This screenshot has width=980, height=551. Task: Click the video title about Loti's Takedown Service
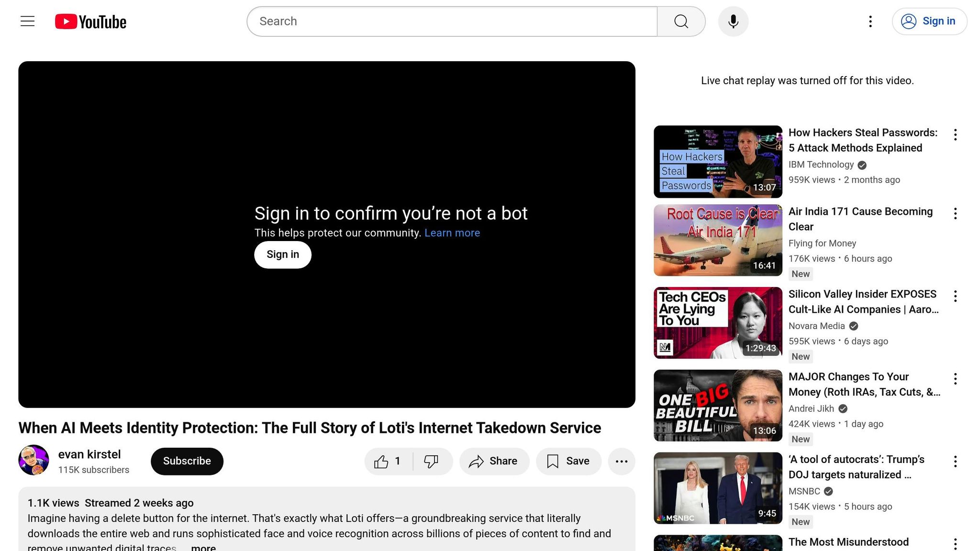(310, 428)
